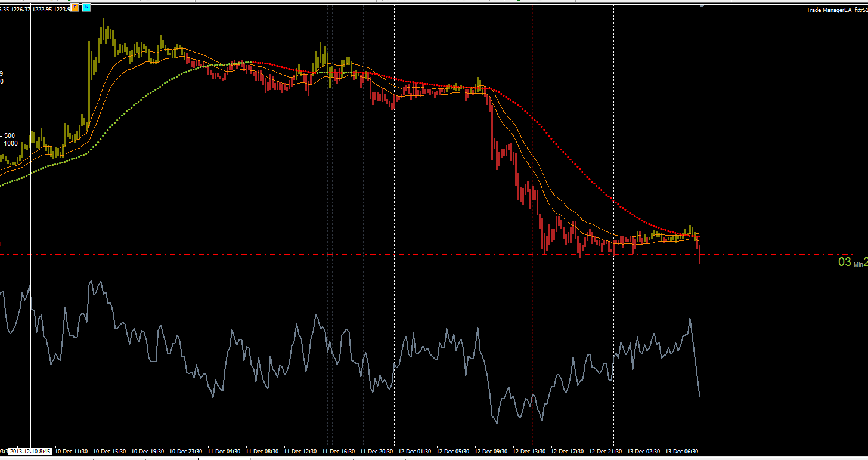Click the 12 Dec 13:30 time label
The image size is (868, 460).
529,452
